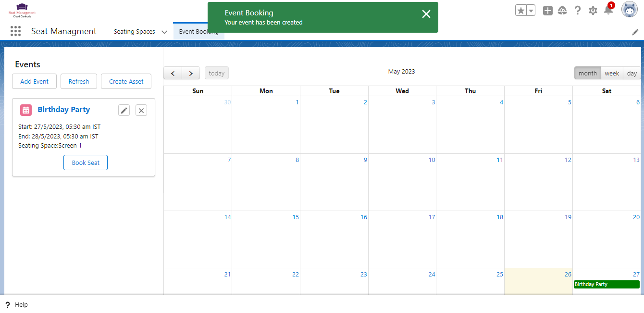This screenshot has height=313, width=644.
Task: Open the Setup gear menu
Action: (593, 11)
